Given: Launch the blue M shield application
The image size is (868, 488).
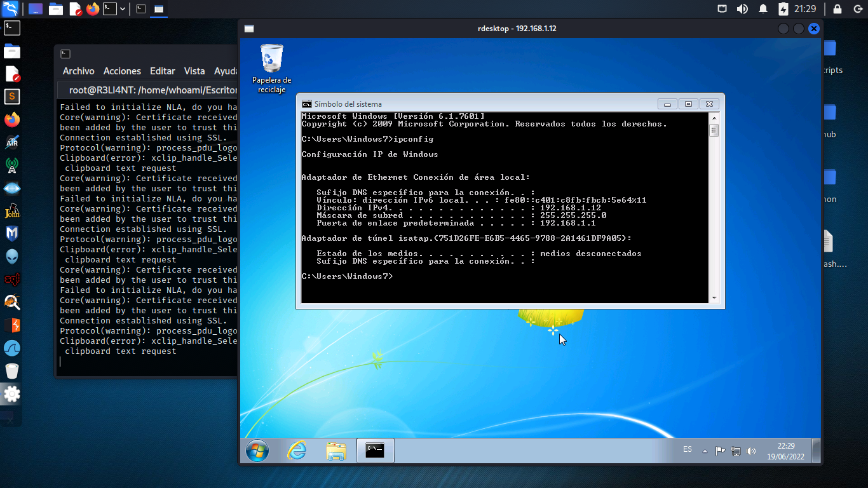Looking at the screenshot, I should [x=12, y=234].
